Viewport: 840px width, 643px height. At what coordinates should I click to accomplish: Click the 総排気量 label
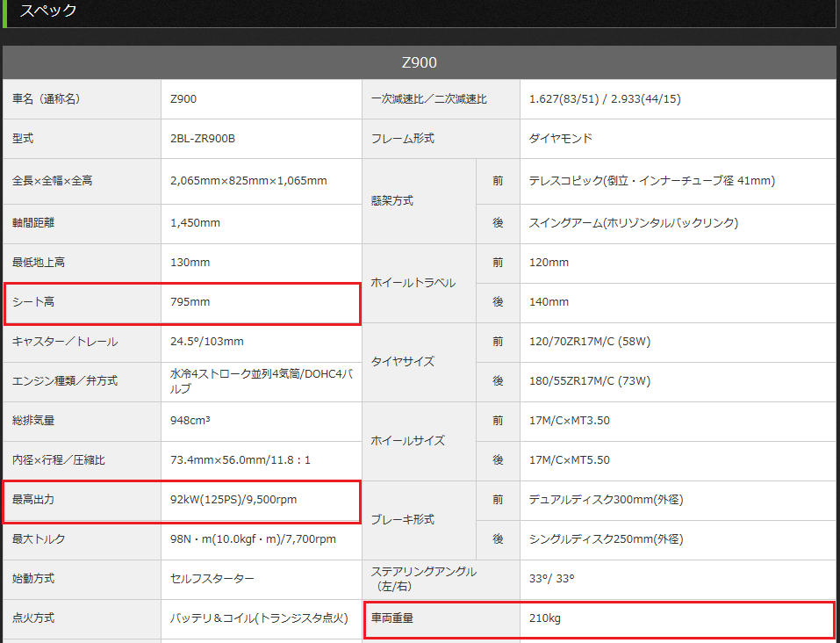pos(33,421)
